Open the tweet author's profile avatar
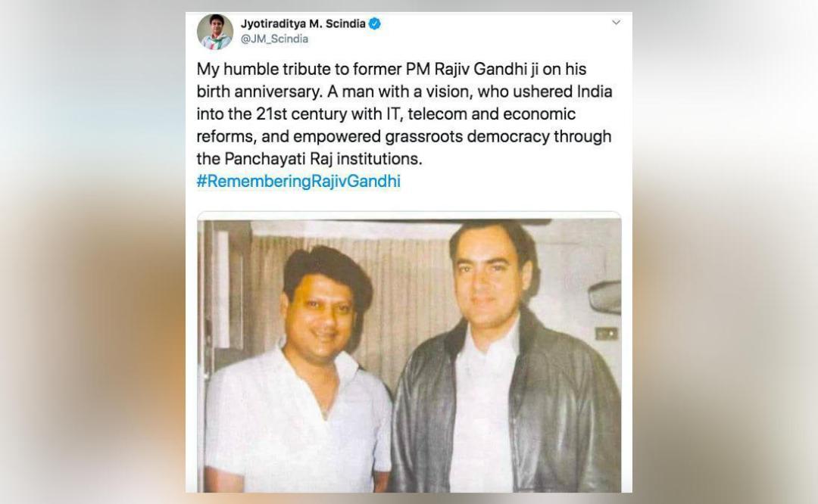This screenshot has width=818, height=504. click(x=215, y=32)
